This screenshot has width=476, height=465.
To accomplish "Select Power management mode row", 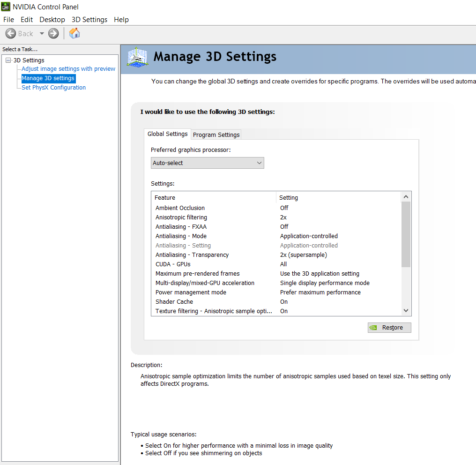I will click(x=276, y=292).
